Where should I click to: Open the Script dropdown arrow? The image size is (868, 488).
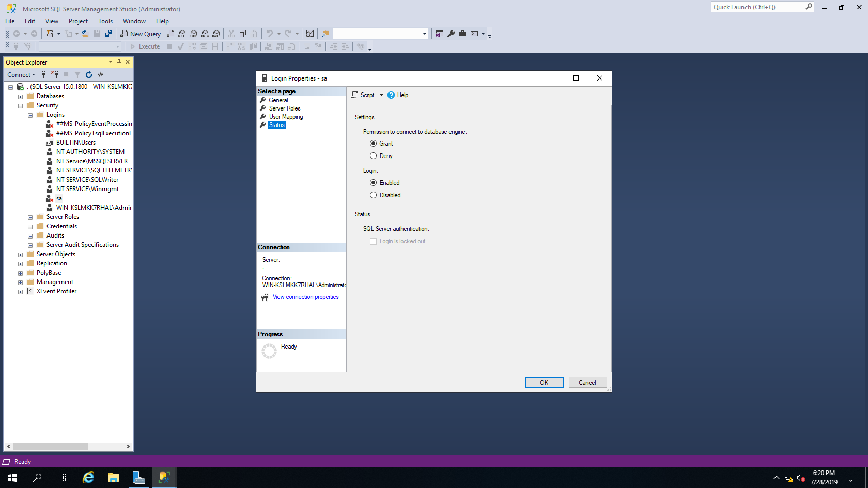click(x=381, y=95)
